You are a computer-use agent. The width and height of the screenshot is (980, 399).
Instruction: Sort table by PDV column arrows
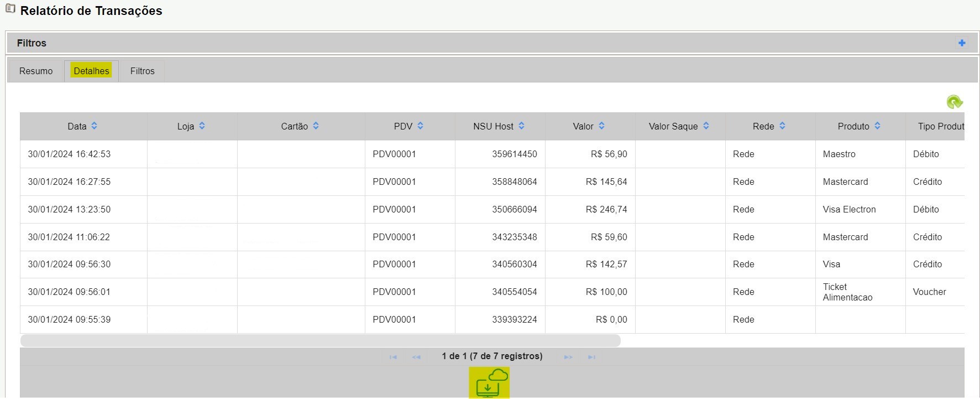tap(420, 126)
